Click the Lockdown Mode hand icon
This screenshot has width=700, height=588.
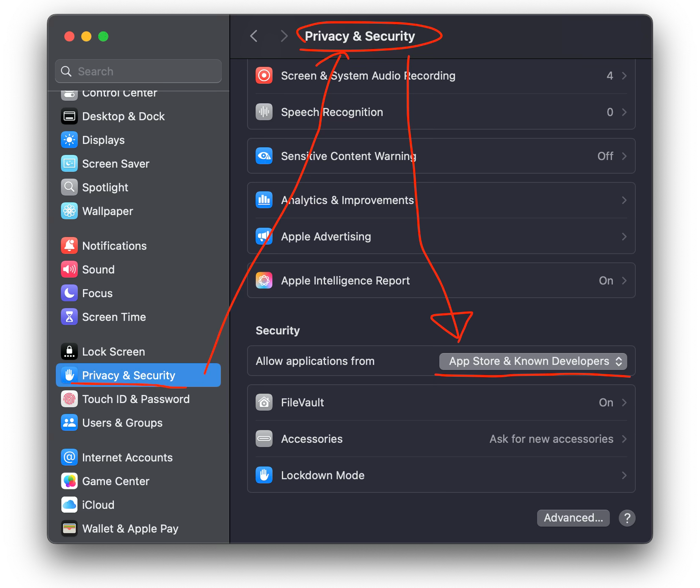[x=264, y=475]
